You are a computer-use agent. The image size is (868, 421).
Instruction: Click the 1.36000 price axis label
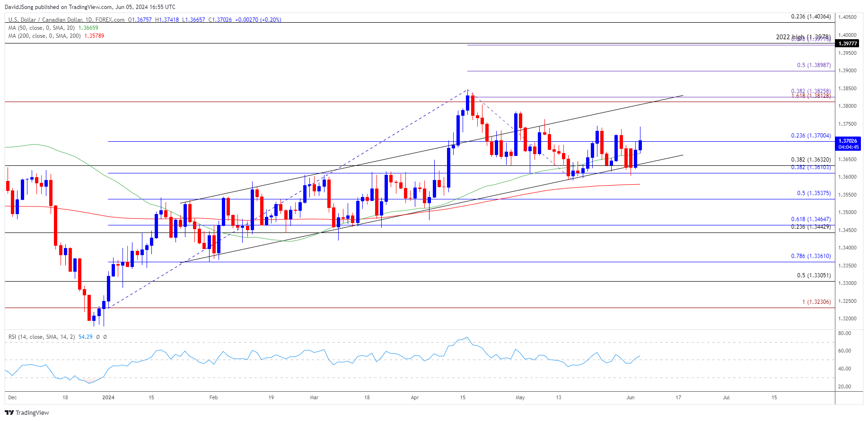[847, 177]
